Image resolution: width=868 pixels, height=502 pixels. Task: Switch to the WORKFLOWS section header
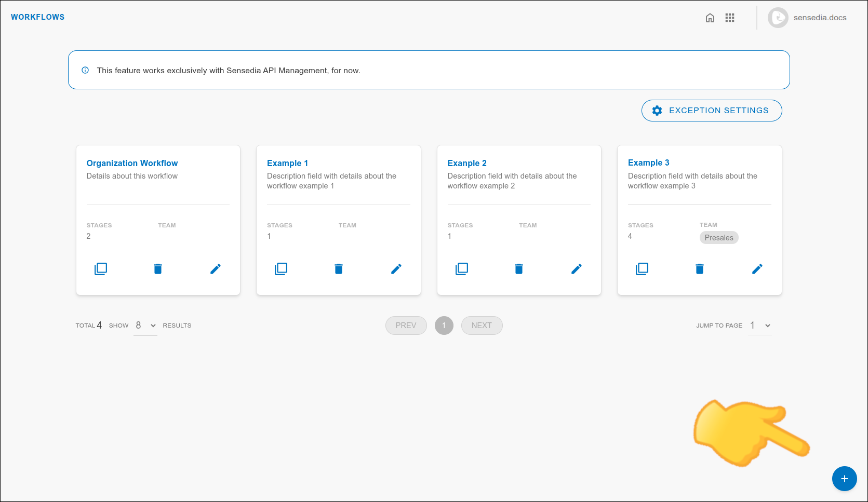point(37,17)
